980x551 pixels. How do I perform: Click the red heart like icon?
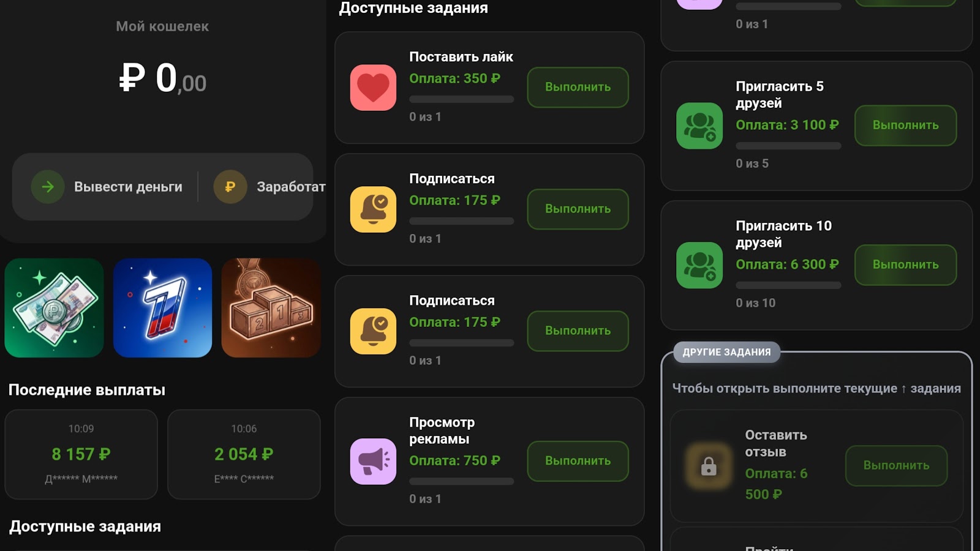tap(373, 88)
